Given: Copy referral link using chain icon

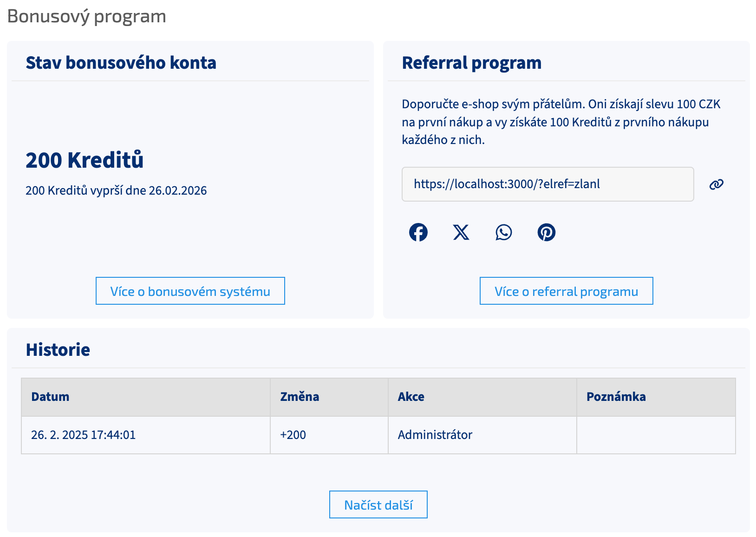Looking at the screenshot, I should tap(716, 184).
